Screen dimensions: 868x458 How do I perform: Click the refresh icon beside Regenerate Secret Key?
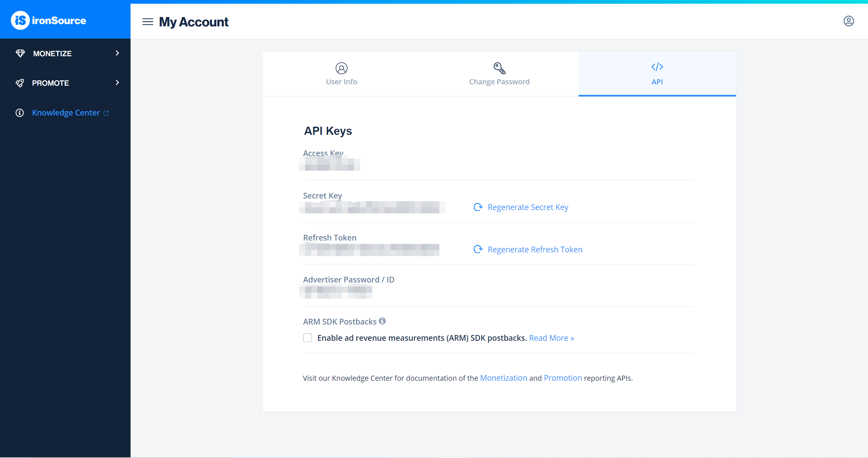477,207
